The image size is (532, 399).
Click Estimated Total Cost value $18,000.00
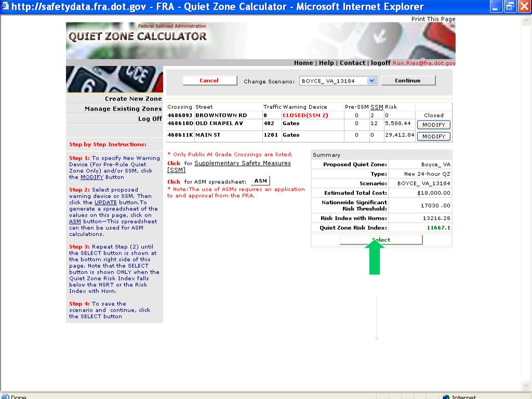click(434, 193)
